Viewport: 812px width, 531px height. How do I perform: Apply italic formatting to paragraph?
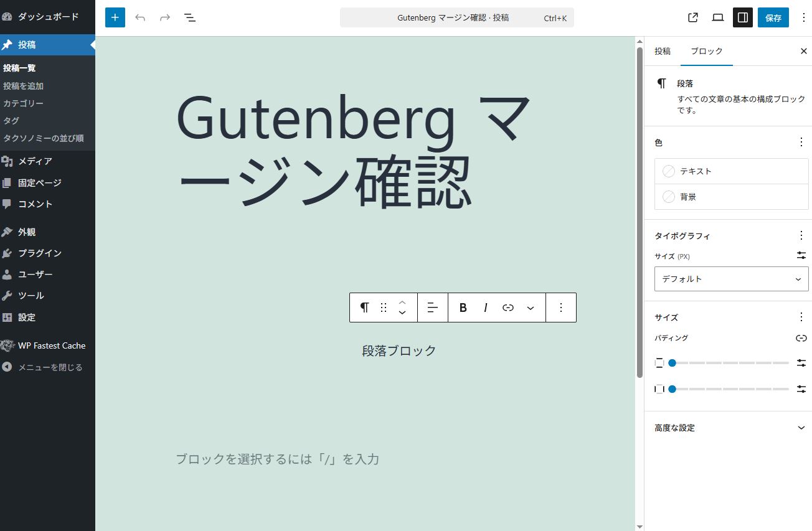click(485, 308)
